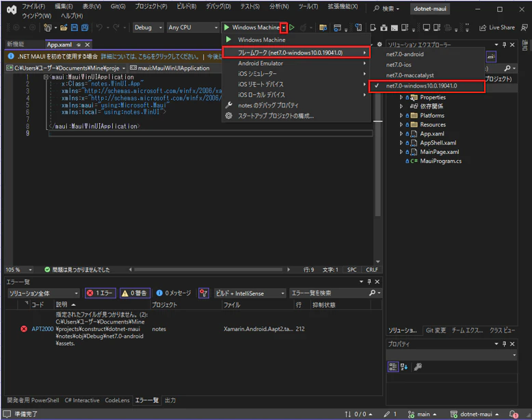Image resolution: width=532 pixels, height=420 pixels.
Task: Open the Debug configuration dropdown
Action: [x=148, y=27]
